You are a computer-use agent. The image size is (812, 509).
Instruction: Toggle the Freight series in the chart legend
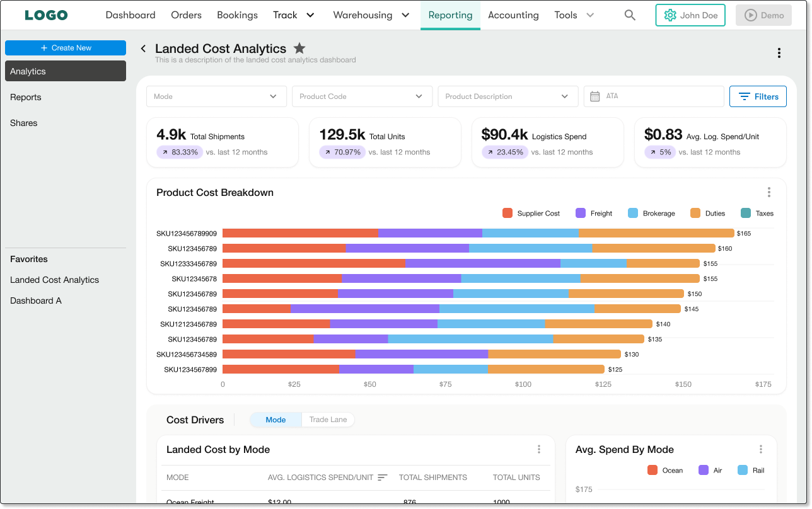pyautogui.click(x=593, y=213)
